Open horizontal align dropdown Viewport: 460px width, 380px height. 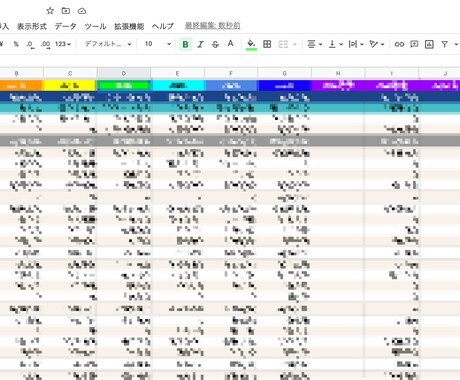point(314,44)
